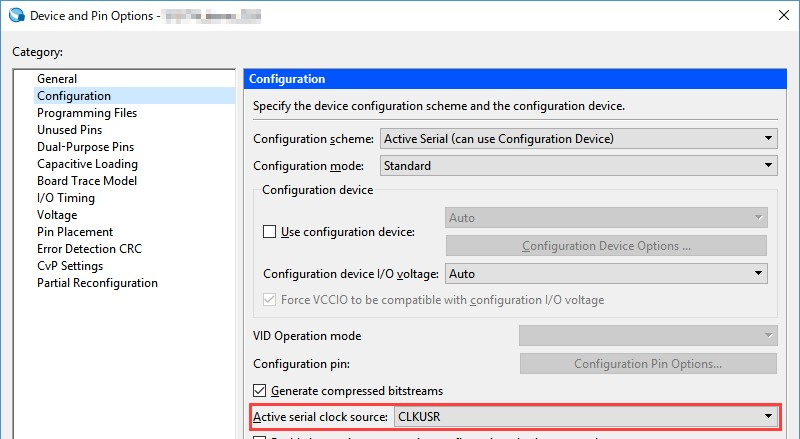Expand Configuration device I/O voltage dropdown
The height and width of the screenshot is (439, 800).
pyautogui.click(x=606, y=273)
